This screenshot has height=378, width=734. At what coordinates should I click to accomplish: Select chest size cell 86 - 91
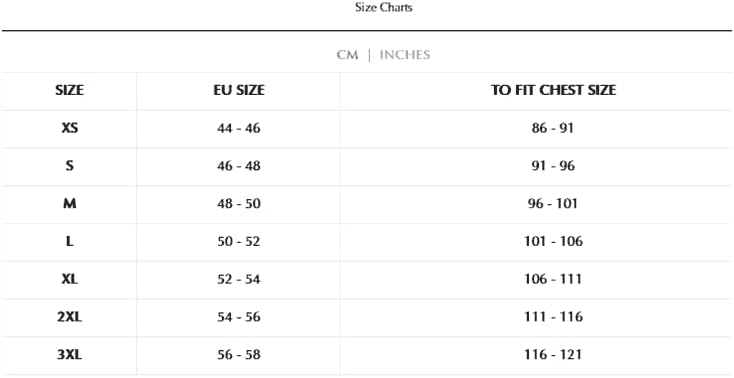(x=553, y=128)
